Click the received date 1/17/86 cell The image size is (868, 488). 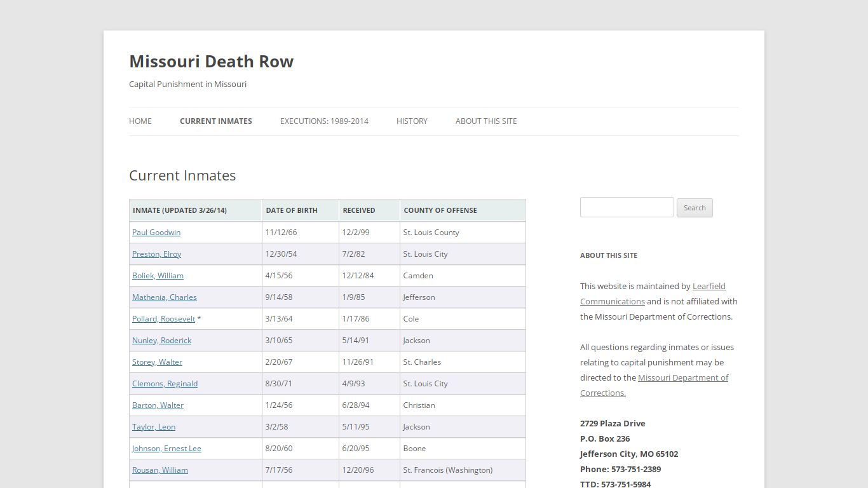click(369, 319)
